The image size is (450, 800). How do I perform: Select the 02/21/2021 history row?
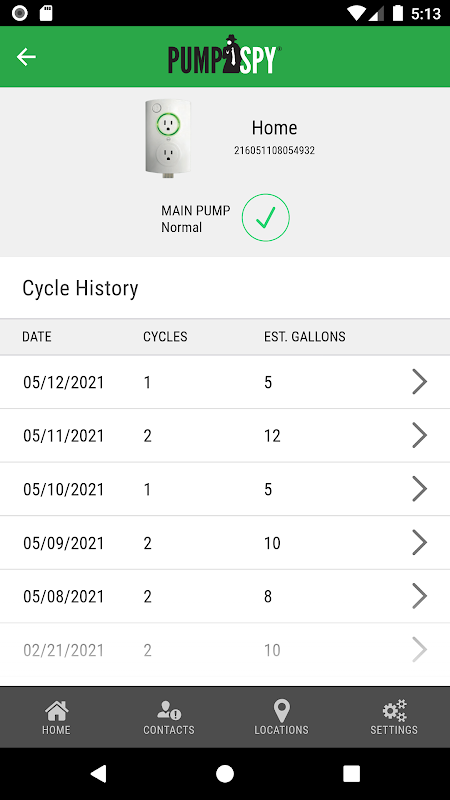225,650
